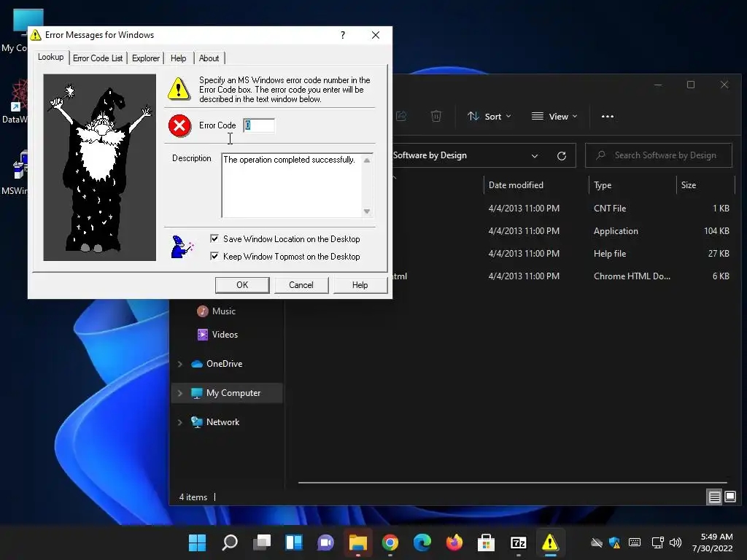
Task: Click the large wizard picture
Action: 99,167
